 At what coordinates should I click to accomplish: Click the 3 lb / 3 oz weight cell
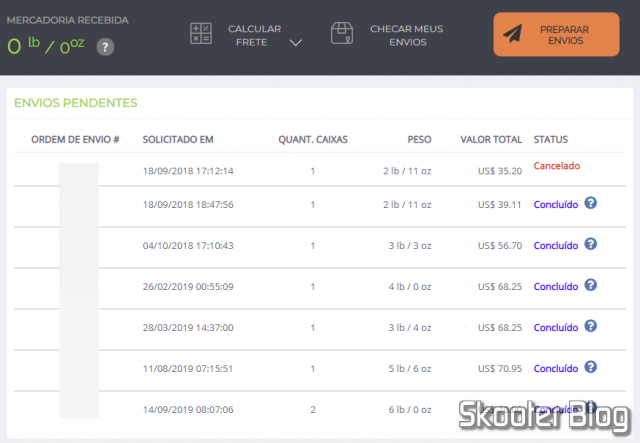[410, 246]
